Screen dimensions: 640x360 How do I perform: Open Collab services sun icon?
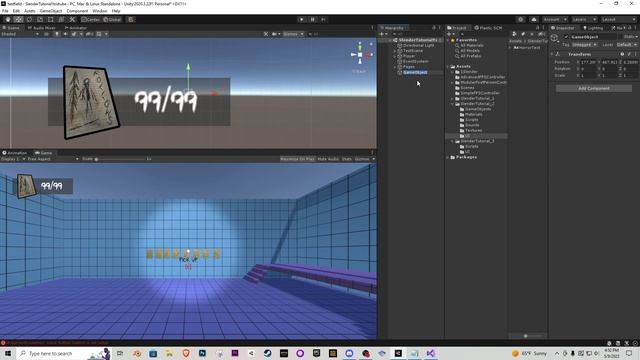520,19
